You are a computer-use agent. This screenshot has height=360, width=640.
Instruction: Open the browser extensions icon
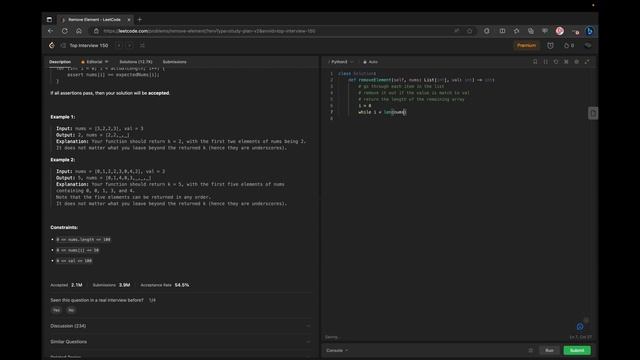[x=487, y=31]
